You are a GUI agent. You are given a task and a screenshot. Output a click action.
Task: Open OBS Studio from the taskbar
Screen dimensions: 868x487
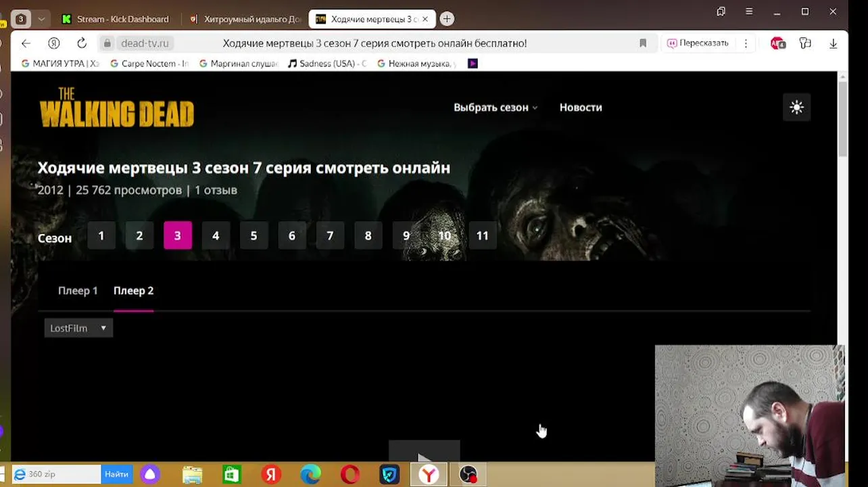tap(468, 475)
